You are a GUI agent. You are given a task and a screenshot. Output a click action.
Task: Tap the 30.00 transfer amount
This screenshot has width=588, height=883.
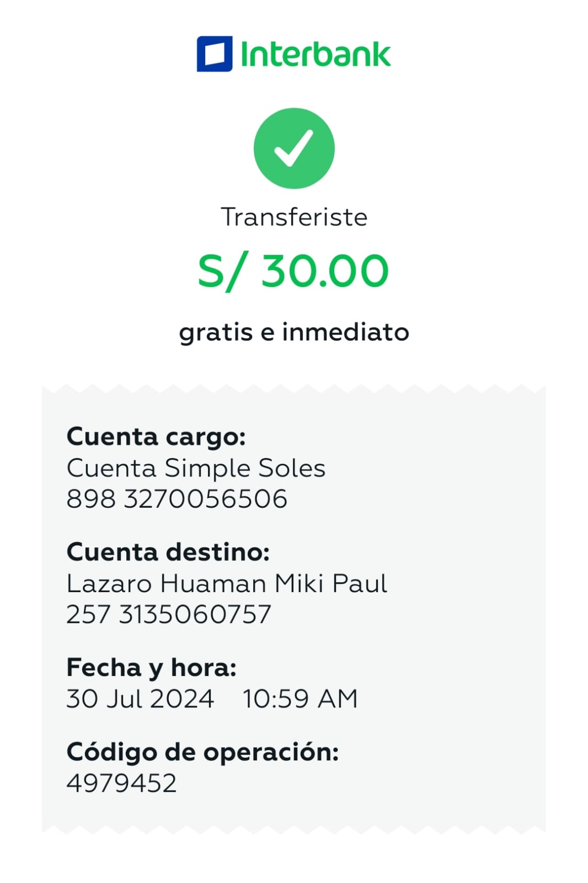click(325, 271)
